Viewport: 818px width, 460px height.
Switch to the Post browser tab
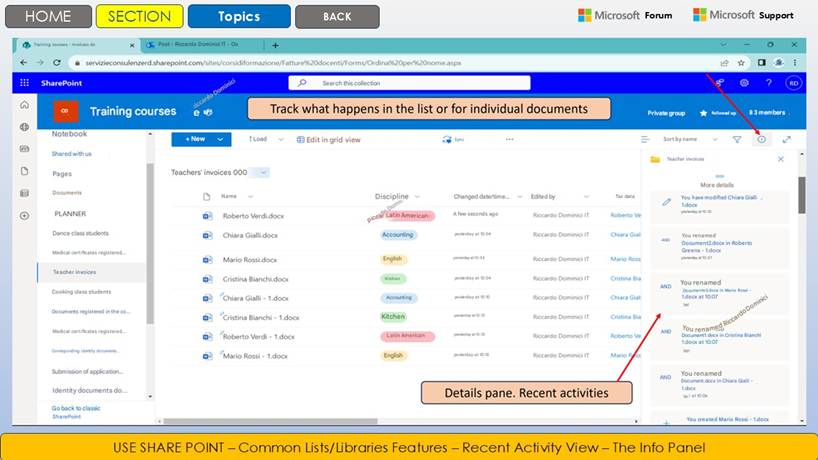(200, 45)
